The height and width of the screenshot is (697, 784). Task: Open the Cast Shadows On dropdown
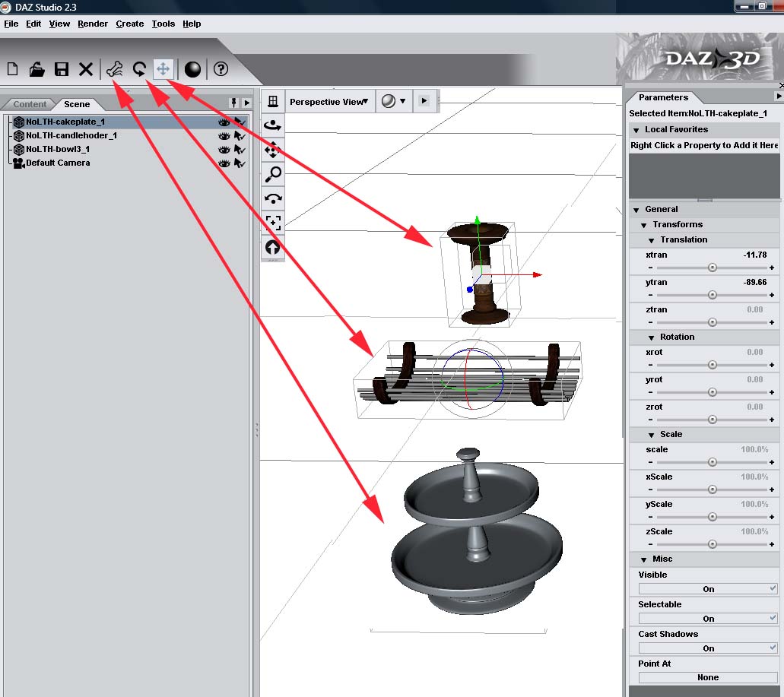[x=708, y=648]
